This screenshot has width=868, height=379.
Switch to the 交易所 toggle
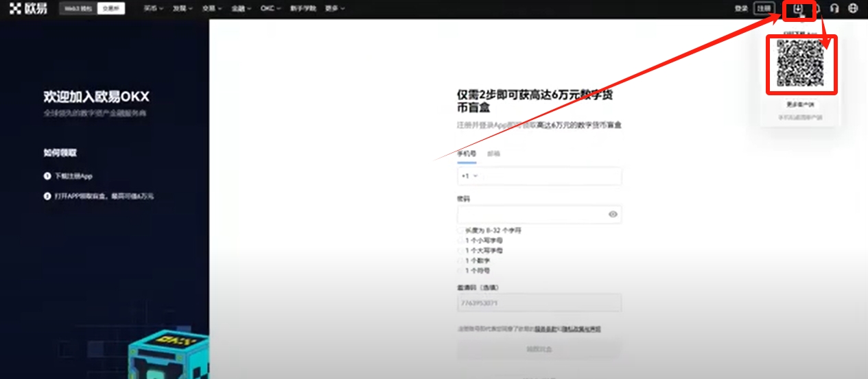click(x=110, y=8)
